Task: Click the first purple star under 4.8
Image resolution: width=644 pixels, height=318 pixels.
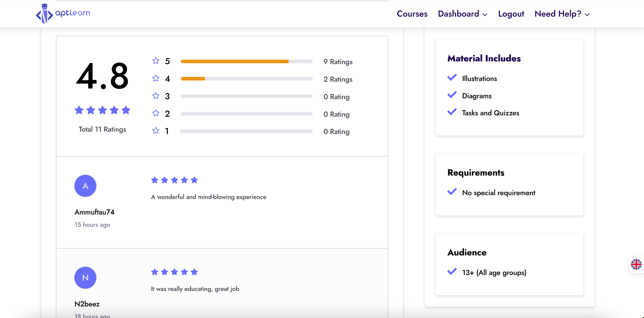Action: (79, 110)
